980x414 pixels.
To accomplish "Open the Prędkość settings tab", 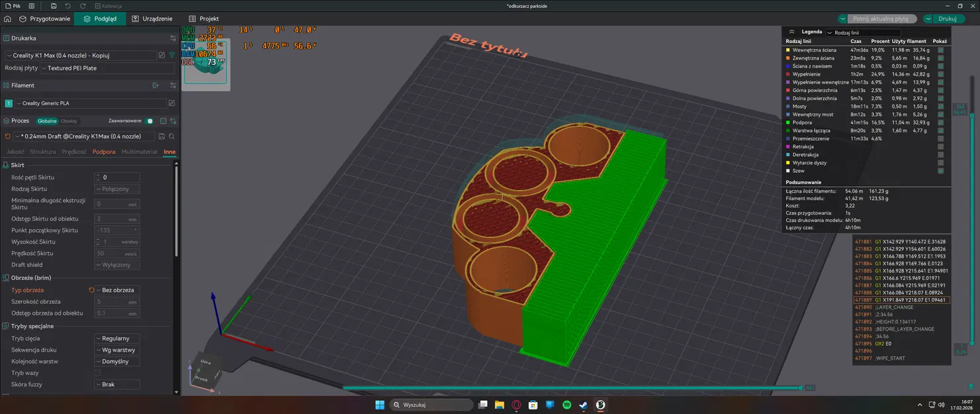I will click(x=74, y=152).
